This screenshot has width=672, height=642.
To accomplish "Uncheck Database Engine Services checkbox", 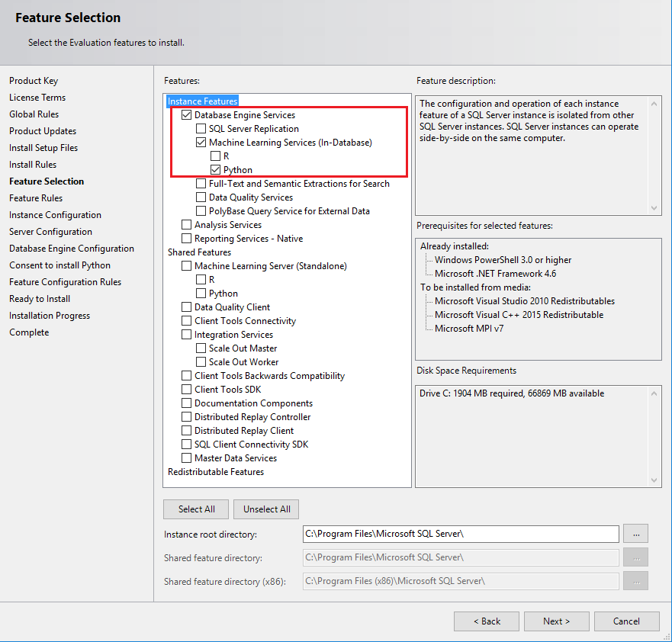I will pyautogui.click(x=187, y=115).
